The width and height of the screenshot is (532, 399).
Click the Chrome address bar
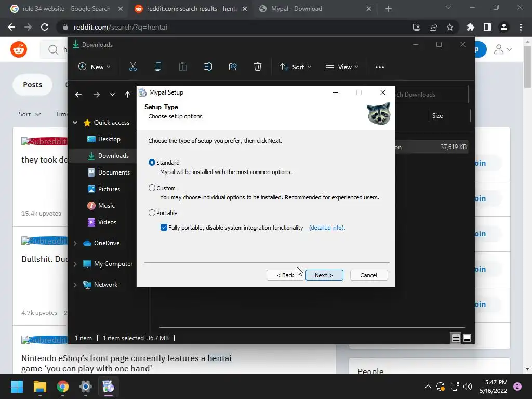pyautogui.click(x=234, y=27)
